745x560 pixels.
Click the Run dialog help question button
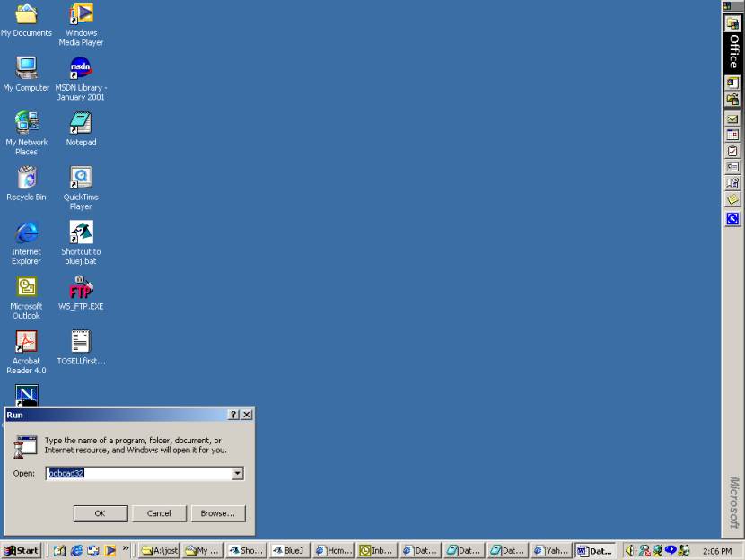233,415
